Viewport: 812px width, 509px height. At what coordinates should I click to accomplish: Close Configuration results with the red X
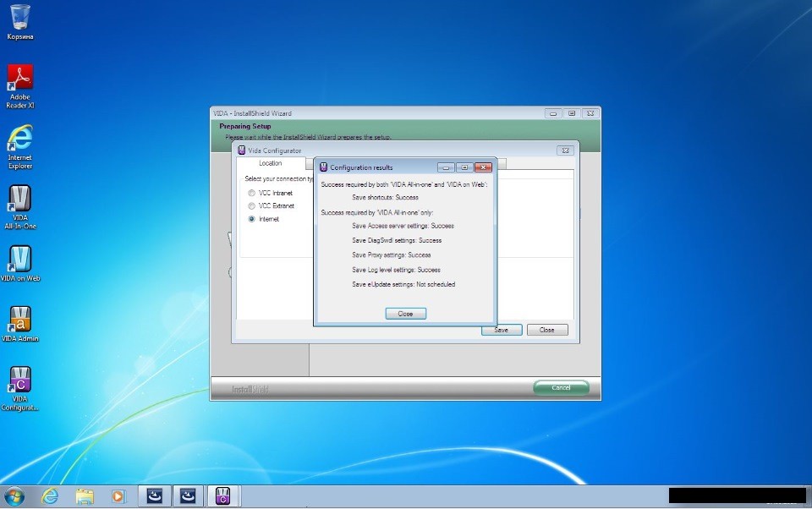[483, 167]
